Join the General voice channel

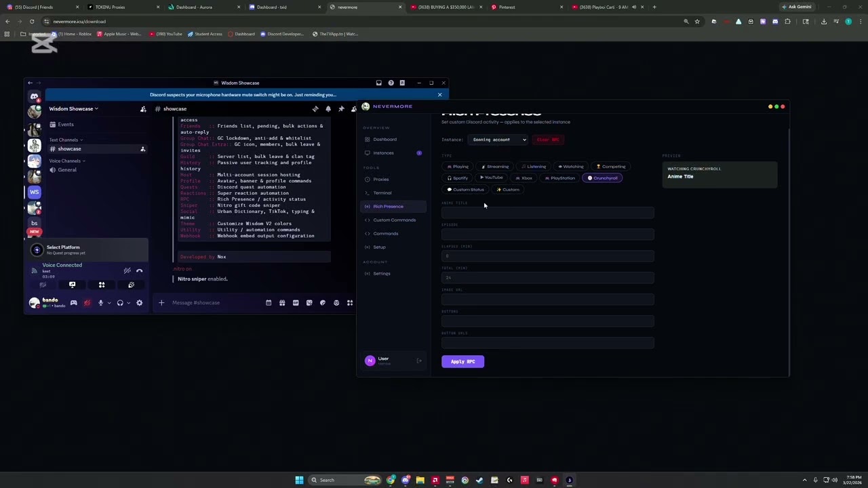pyautogui.click(x=96, y=170)
